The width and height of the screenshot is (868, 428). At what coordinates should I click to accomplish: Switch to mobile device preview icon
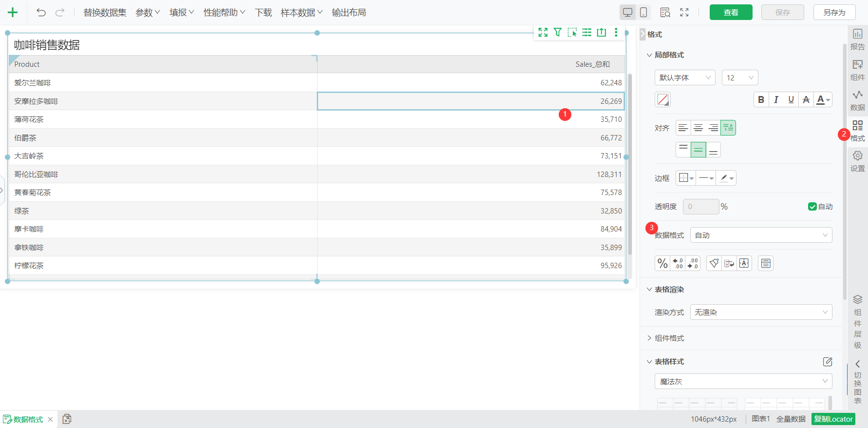(x=643, y=13)
